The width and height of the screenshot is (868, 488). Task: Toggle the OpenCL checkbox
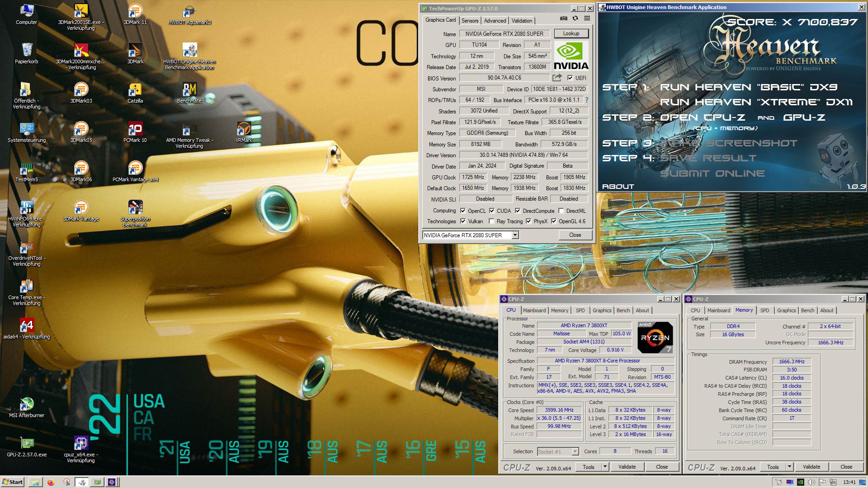pos(463,211)
